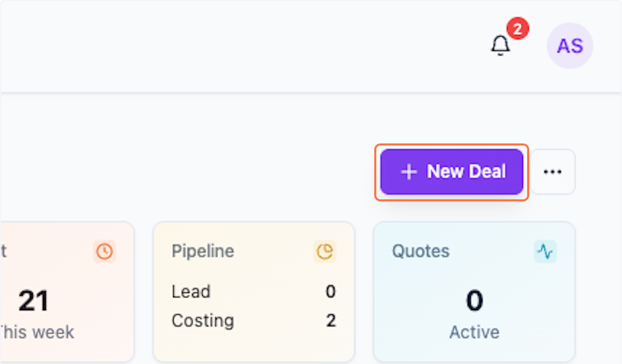Click the 21 figure on the left card

click(34, 301)
